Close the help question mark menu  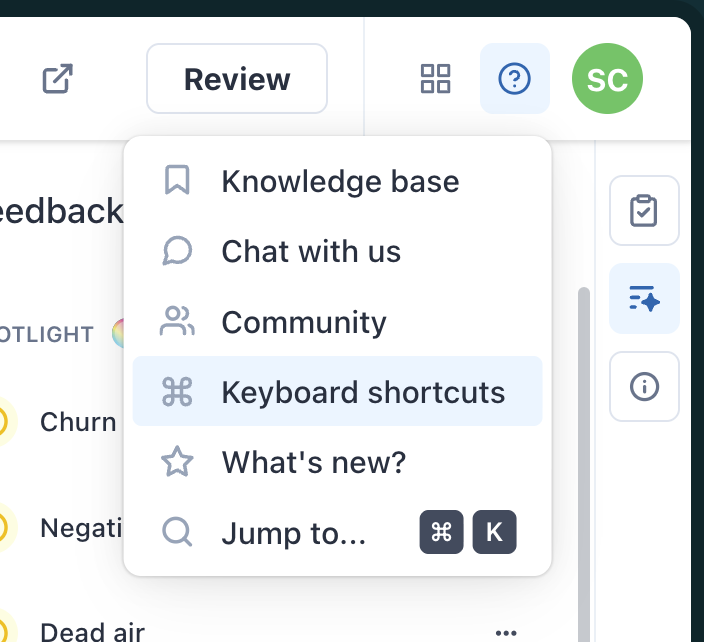click(515, 78)
